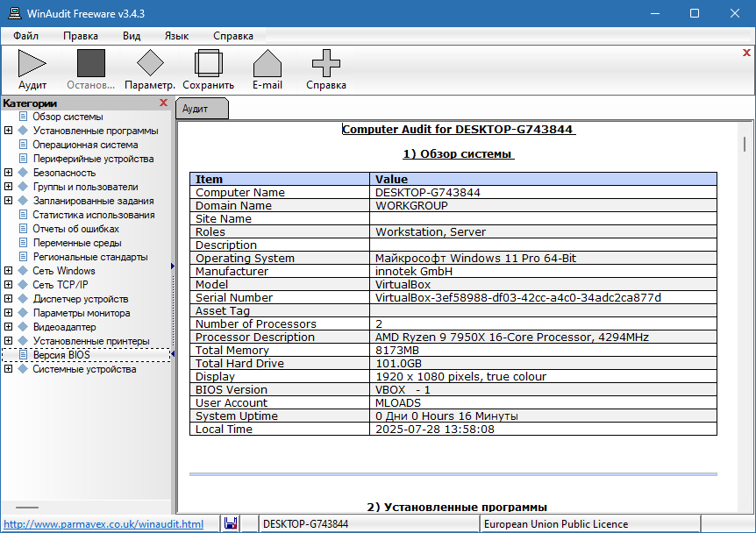Viewport: 756px width, 533px height.
Task: Expand the Видеоадаптер tree node
Action: tap(8, 326)
